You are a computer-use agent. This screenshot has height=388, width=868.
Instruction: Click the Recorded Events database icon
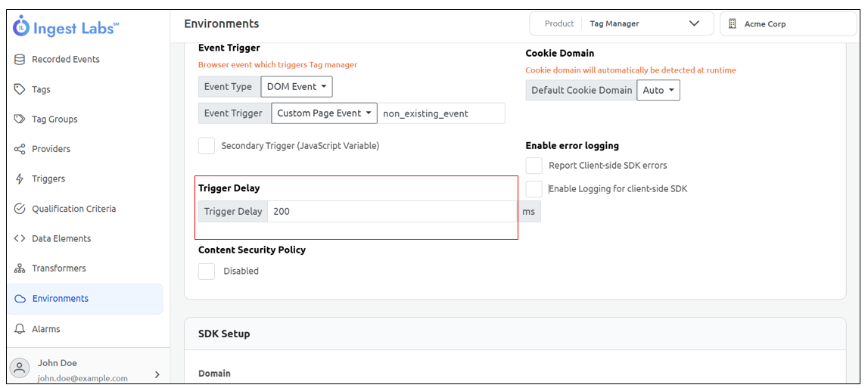pos(20,59)
